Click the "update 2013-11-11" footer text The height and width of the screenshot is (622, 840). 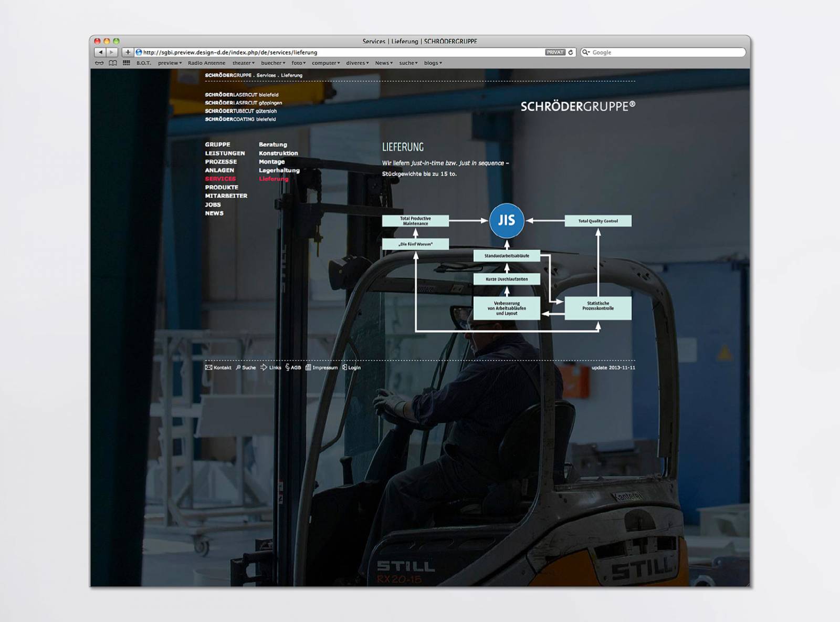(x=613, y=368)
